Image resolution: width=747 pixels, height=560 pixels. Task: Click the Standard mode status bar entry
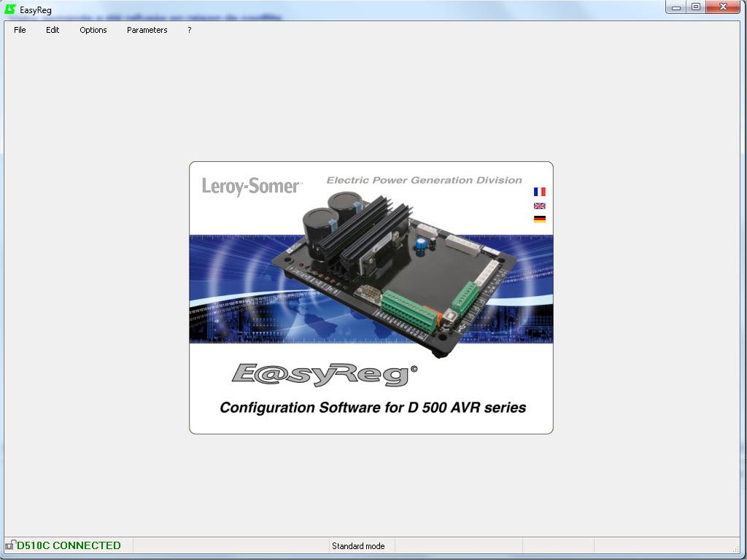pyautogui.click(x=358, y=545)
